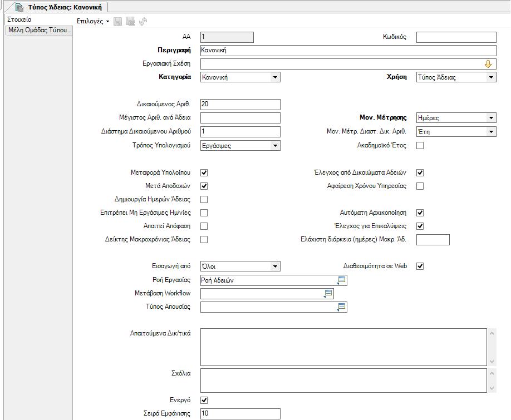The height and width of the screenshot is (420, 511).
Task: Click the refresh icon in the toolbar
Action: click(143, 22)
